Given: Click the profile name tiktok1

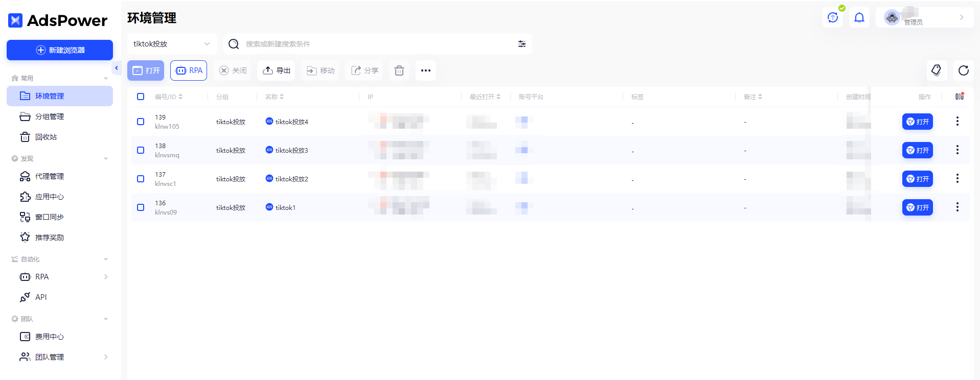Looking at the screenshot, I should (285, 207).
